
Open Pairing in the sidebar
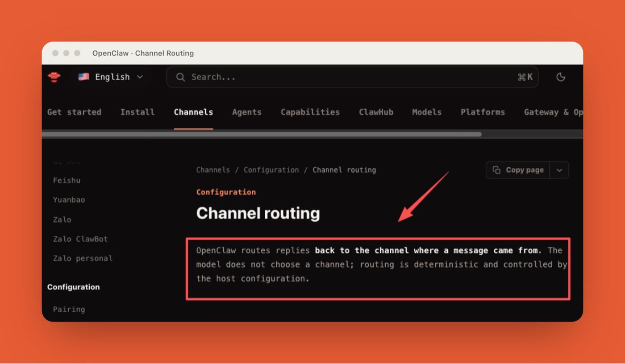coord(69,309)
